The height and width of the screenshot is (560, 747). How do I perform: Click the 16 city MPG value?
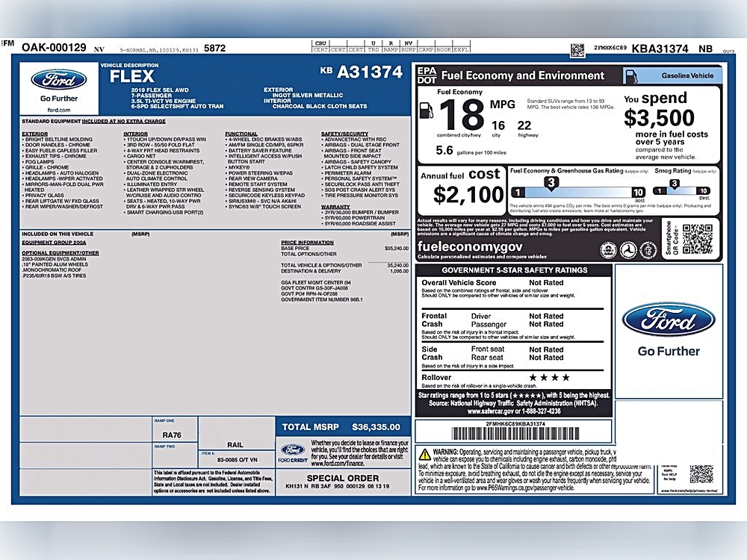[x=498, y=125]
